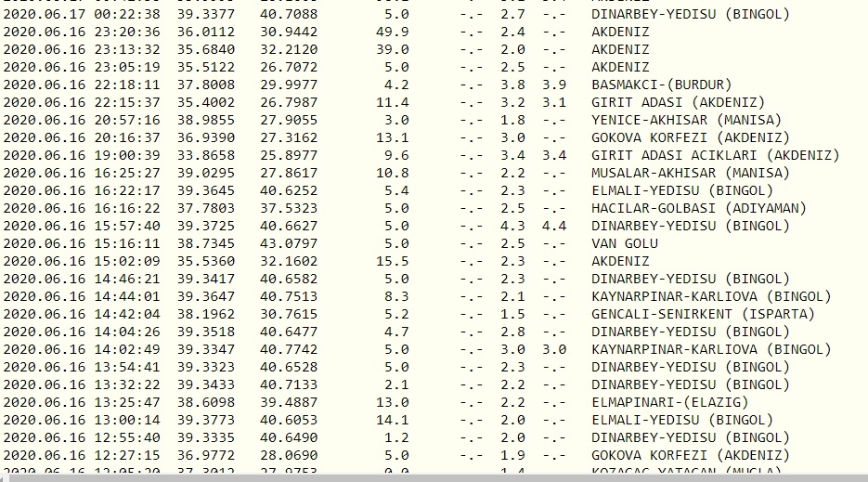This screenshot has width=868, height=482.
Task: Select the GENCALI-SENIRKENT (ISPARTA) entry
Action: (x=703, y=314)
